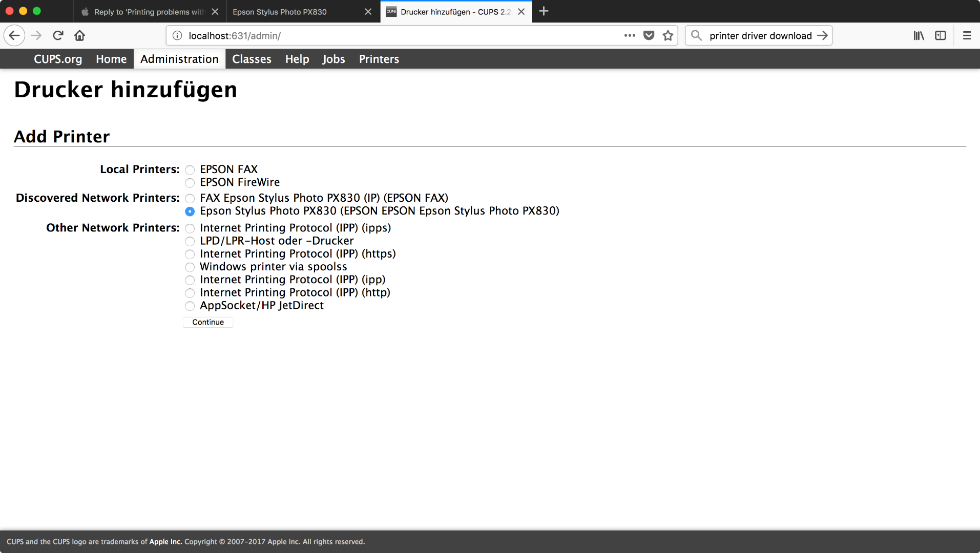Select the EPSON FAX local printer
Screen dimensions: 980x553
pos(190,170)
